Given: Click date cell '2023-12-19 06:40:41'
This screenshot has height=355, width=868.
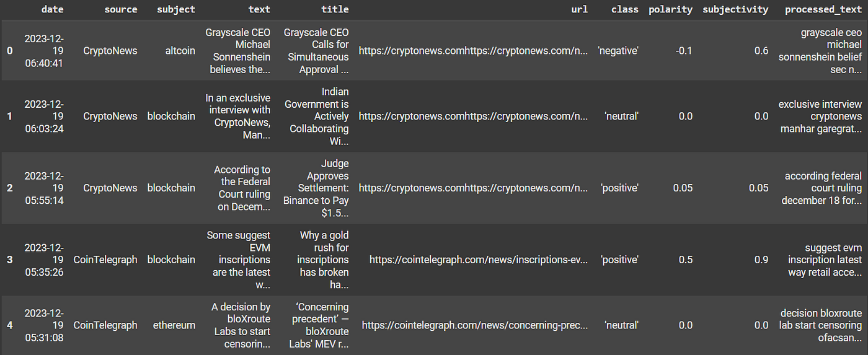Looking at the screenshot, I should [43, 50].
